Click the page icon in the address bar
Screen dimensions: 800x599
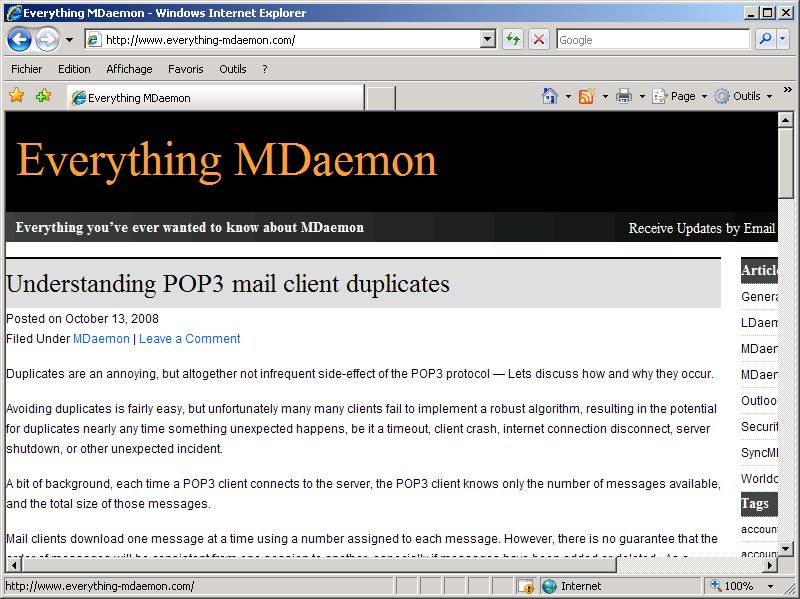[94, 40]
